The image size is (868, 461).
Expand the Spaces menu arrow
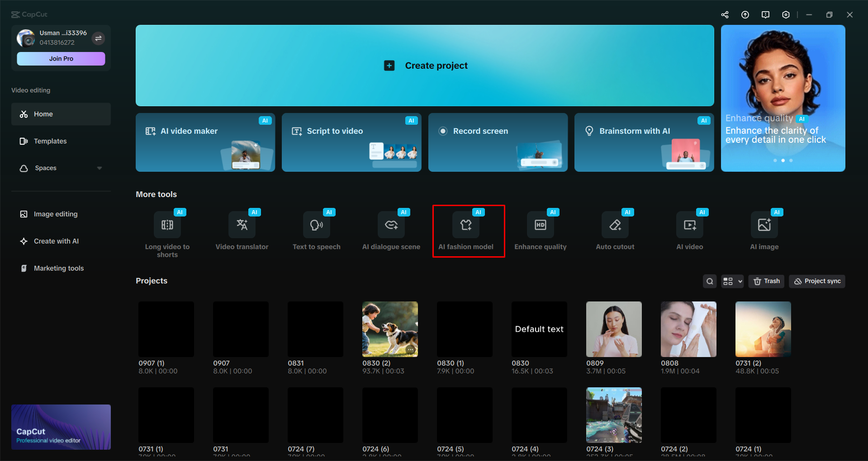click(100, 168)
